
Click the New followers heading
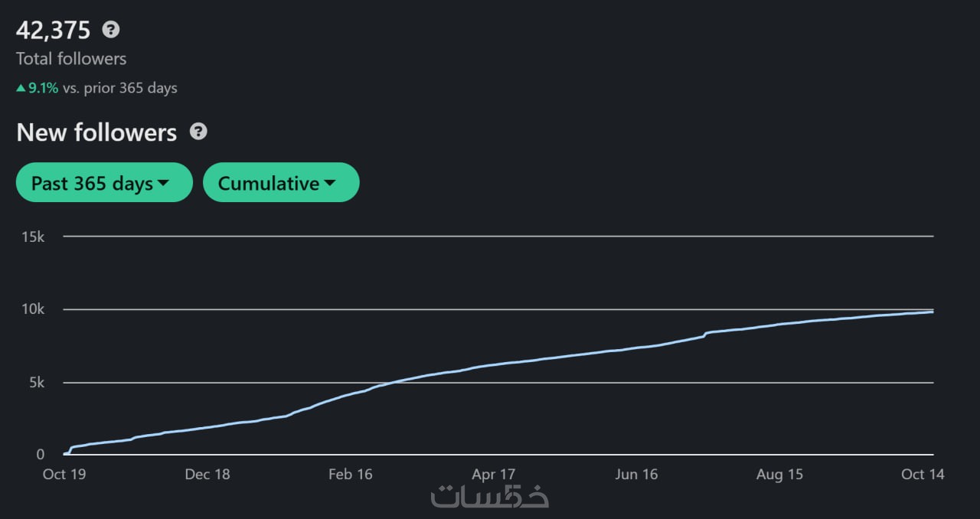tap(96, 132)
